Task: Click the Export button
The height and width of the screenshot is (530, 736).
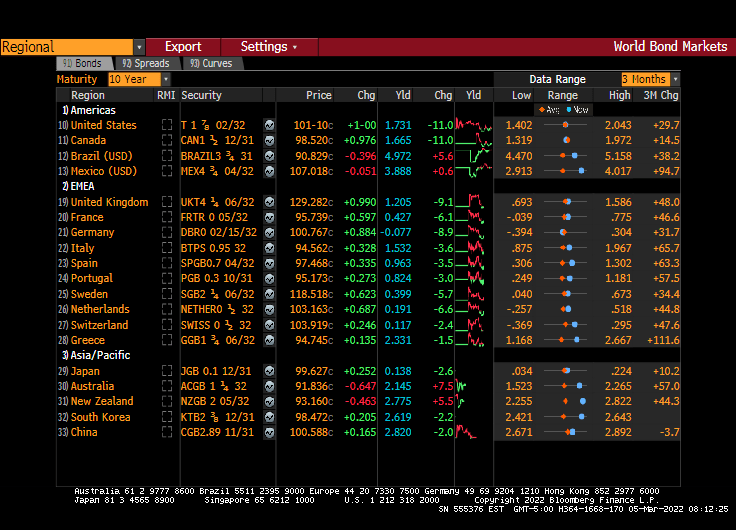Action: 183,47
